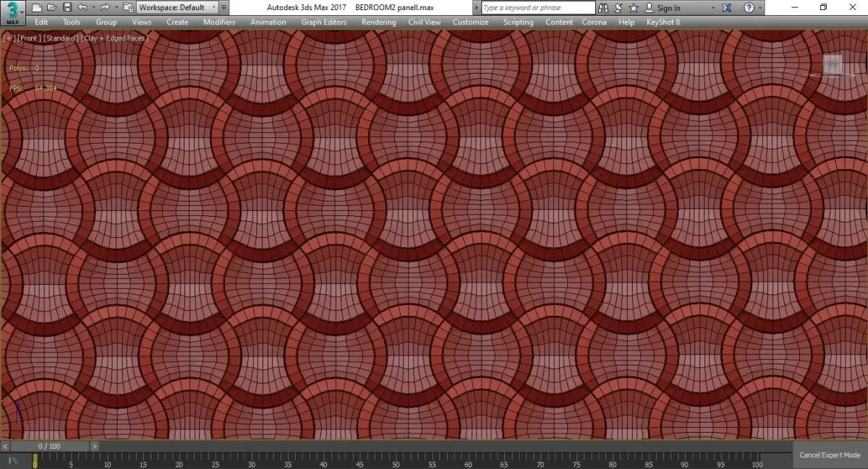Open the Mini Curve Editor icon

[14, 461]
